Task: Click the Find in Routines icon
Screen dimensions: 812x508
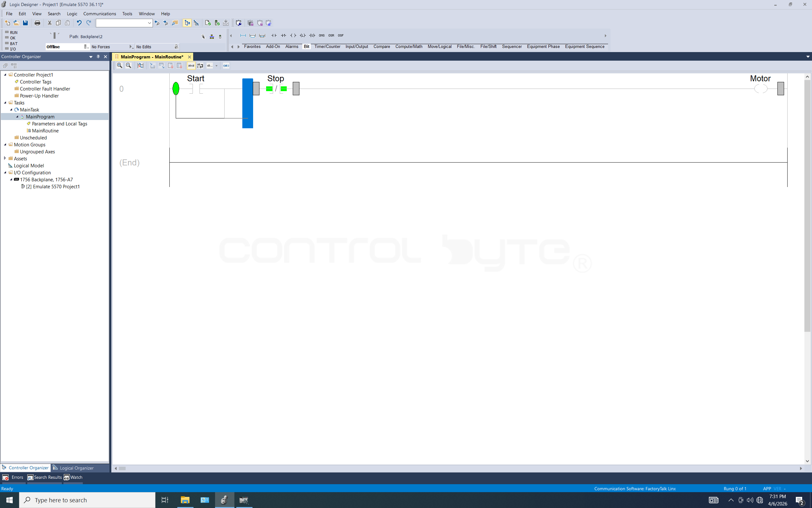Action: [x=175, y=23]
